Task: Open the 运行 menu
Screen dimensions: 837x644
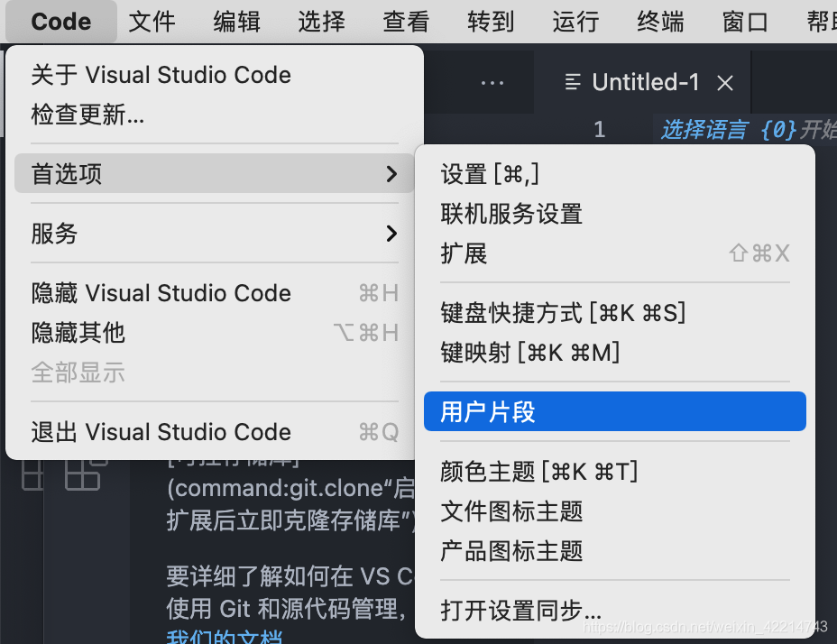Action: click(x=575, y=22)
